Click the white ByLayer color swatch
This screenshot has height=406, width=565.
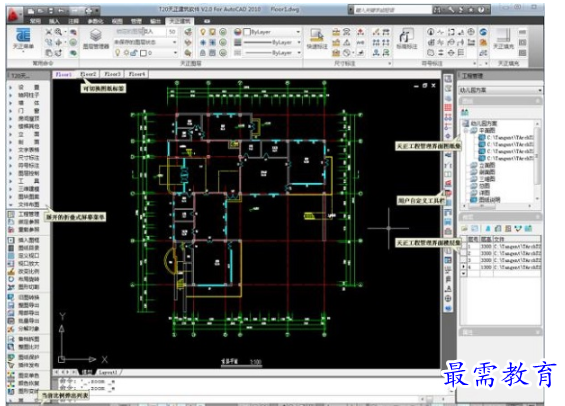point(247,32)
